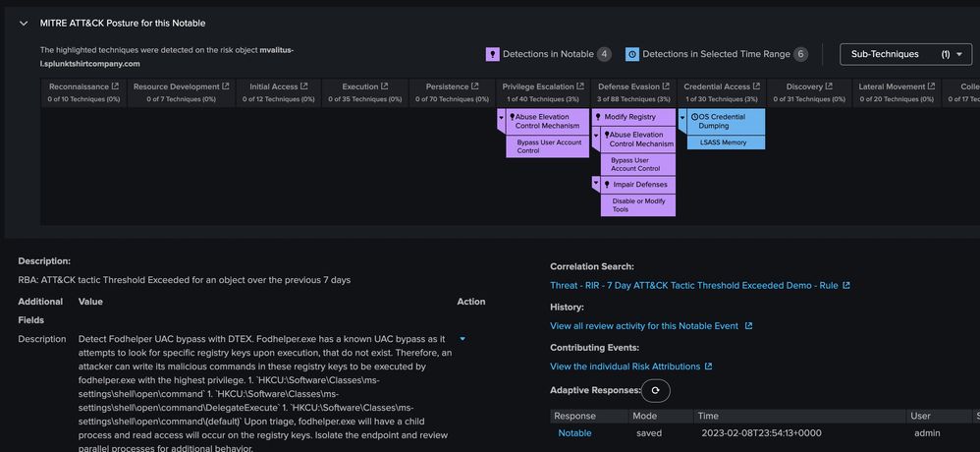Open the Sub-Techniques dropdown
Screen dimensions: 980x452
coord(905,54)
